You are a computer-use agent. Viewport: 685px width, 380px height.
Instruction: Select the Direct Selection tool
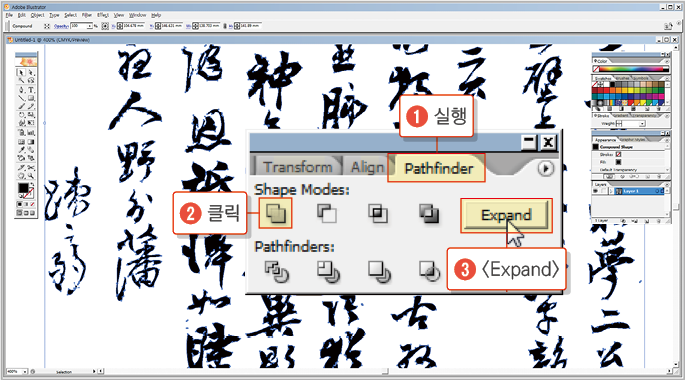[31, 73]
